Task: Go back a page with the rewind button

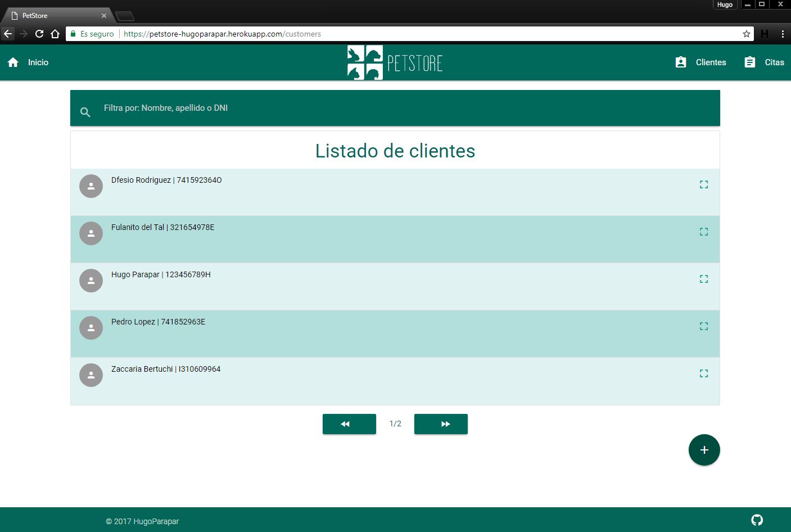Action: (x=349, y=424)
